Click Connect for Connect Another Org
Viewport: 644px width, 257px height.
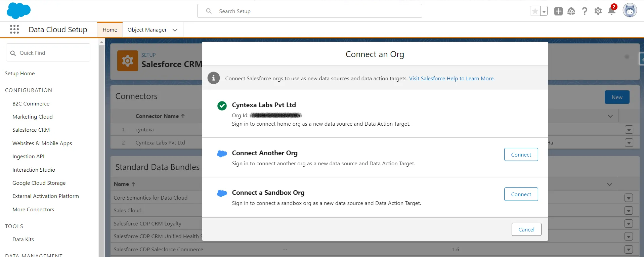[x=521, y=155]
